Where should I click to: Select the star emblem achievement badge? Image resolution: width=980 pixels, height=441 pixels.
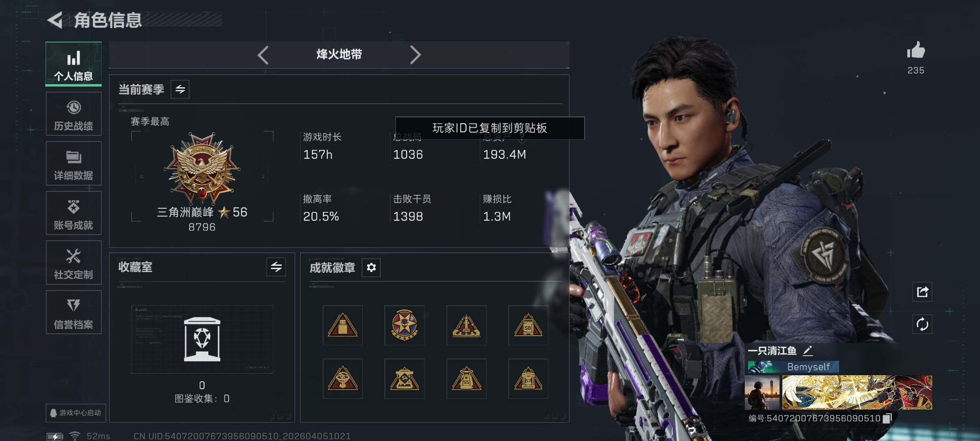pyautogui.click(x=404, y=325)
